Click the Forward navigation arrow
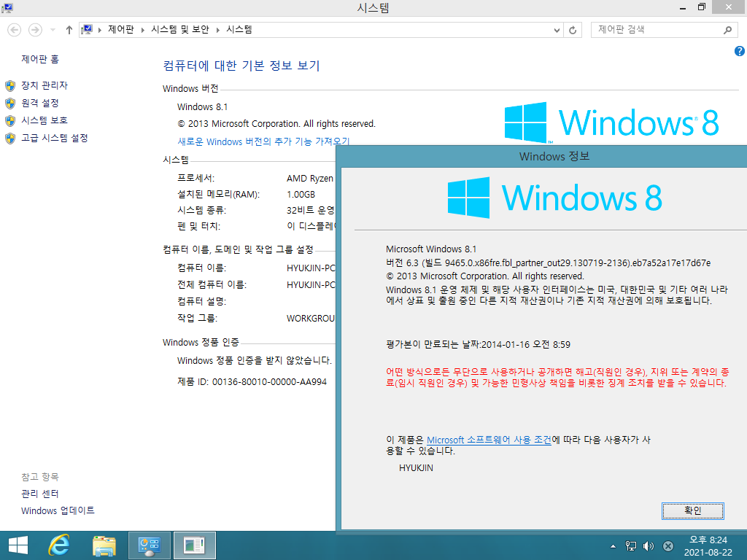The image size is (747, 560). [35, 30]
